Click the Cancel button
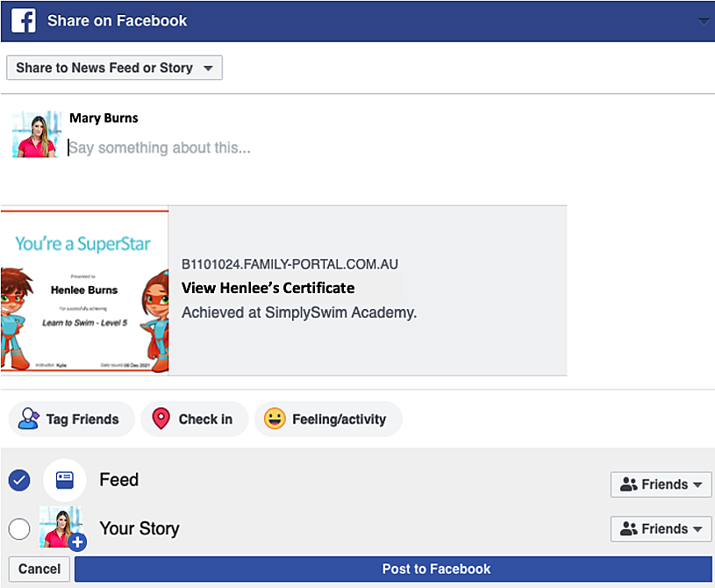This screenshot has height=588, width=715. point(39,570)
